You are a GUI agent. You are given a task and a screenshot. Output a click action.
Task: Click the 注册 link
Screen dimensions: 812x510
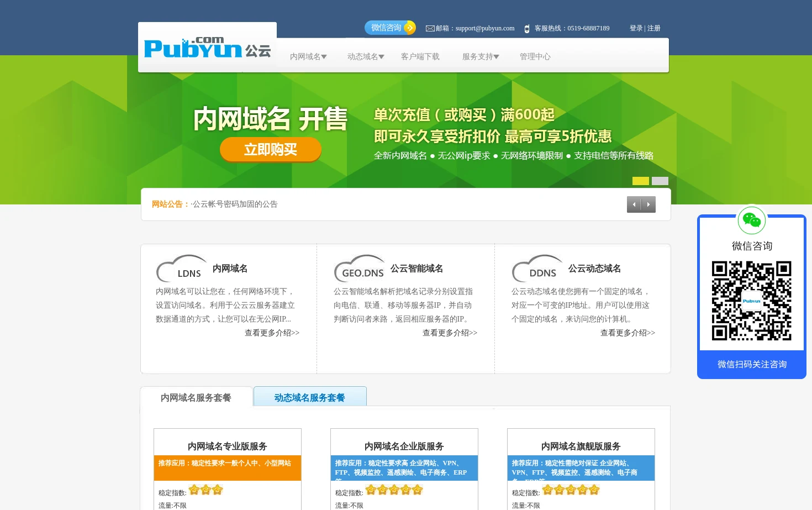pyautogui.click(x=654, y=28)
